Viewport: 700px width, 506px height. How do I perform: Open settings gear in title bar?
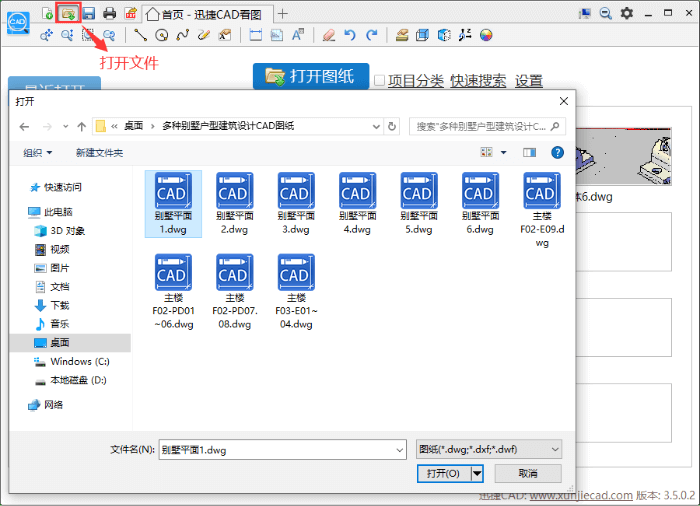(x=627, y=13)
